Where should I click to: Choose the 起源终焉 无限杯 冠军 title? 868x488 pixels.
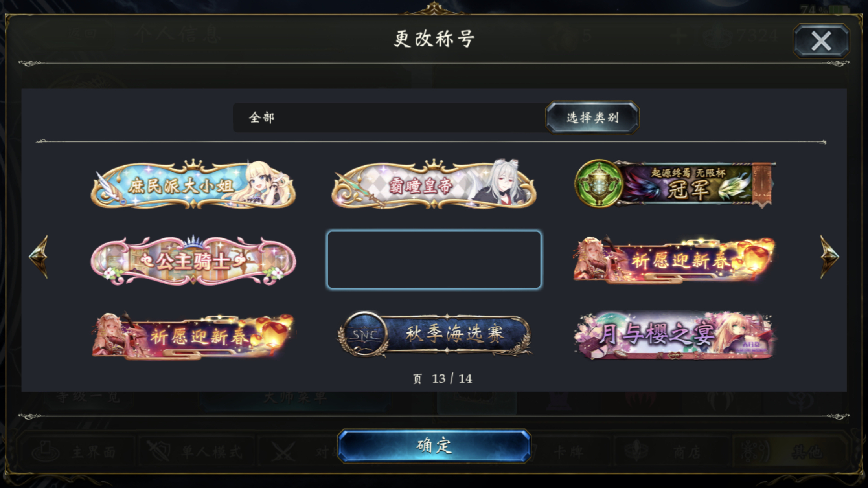click(675, 184)
